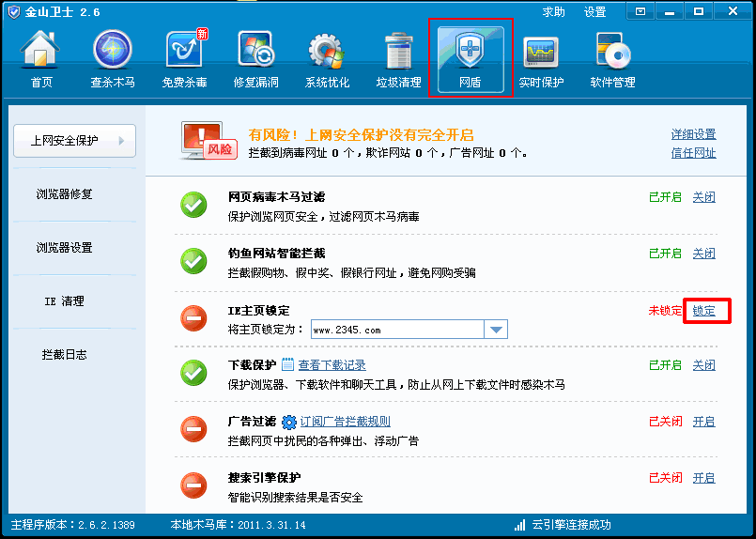
Task: Click the 有风险！上网安全保护没有完全开启 heading
Action: 362,134
